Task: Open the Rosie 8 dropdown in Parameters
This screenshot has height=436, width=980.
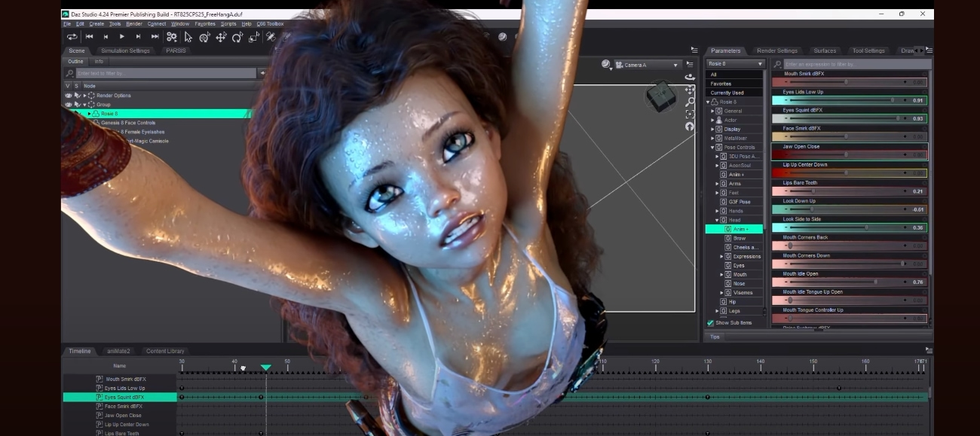Action: tap(735, 64)
